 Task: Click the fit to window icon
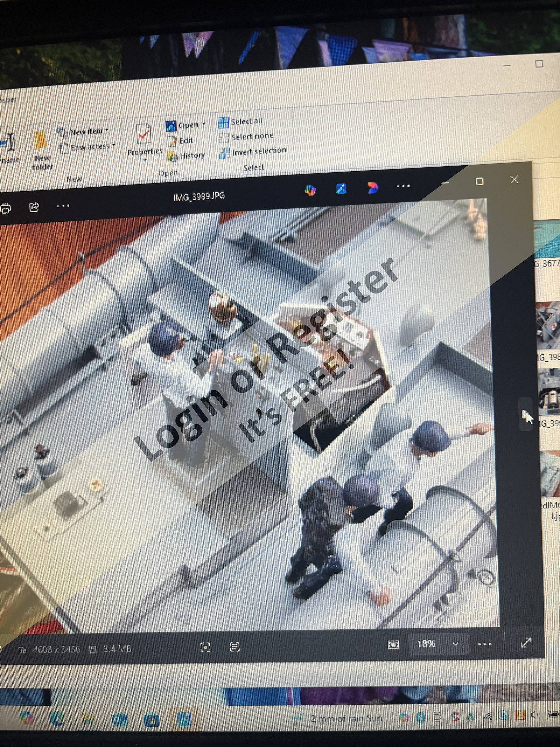[x=393, y=644]
